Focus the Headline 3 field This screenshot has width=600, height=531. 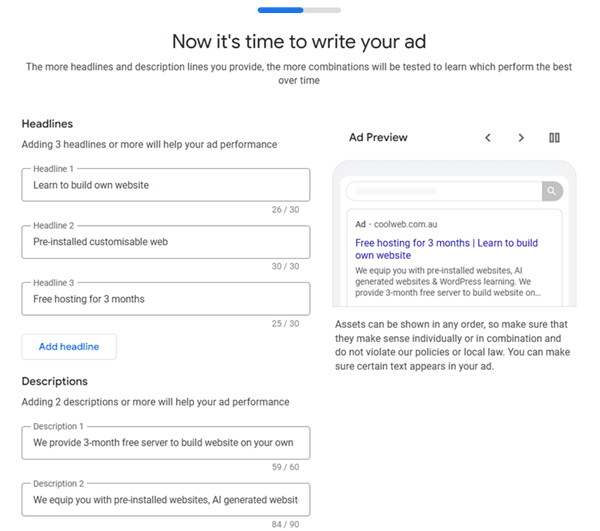point(166,299)
